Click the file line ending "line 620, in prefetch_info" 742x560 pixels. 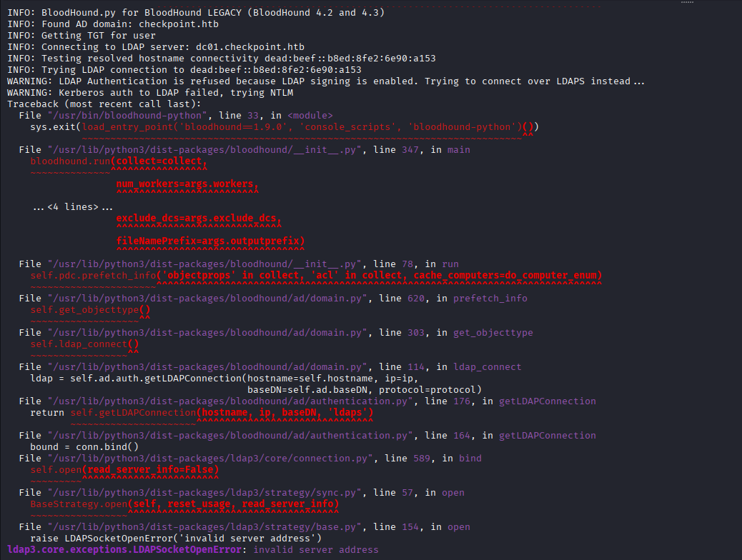click(x=273, y=298)
